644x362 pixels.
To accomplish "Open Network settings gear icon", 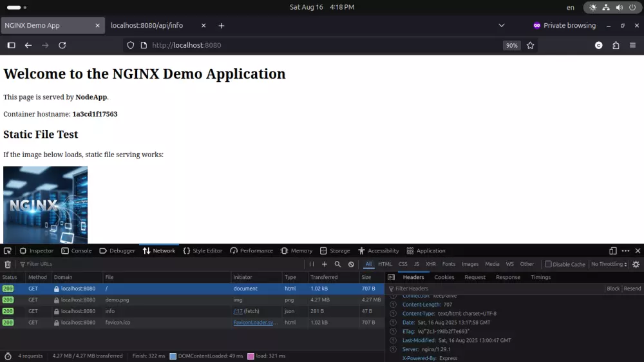I will 636,264.
